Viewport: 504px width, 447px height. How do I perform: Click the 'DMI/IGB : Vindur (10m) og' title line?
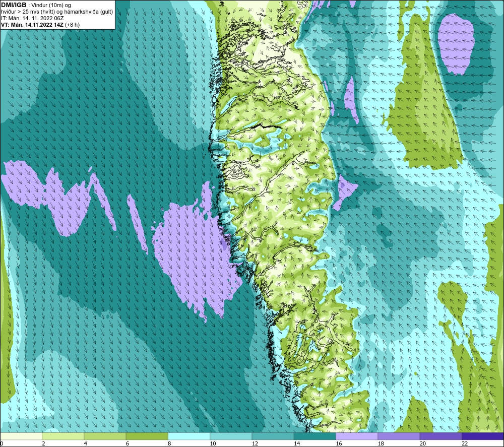(36, 5)
